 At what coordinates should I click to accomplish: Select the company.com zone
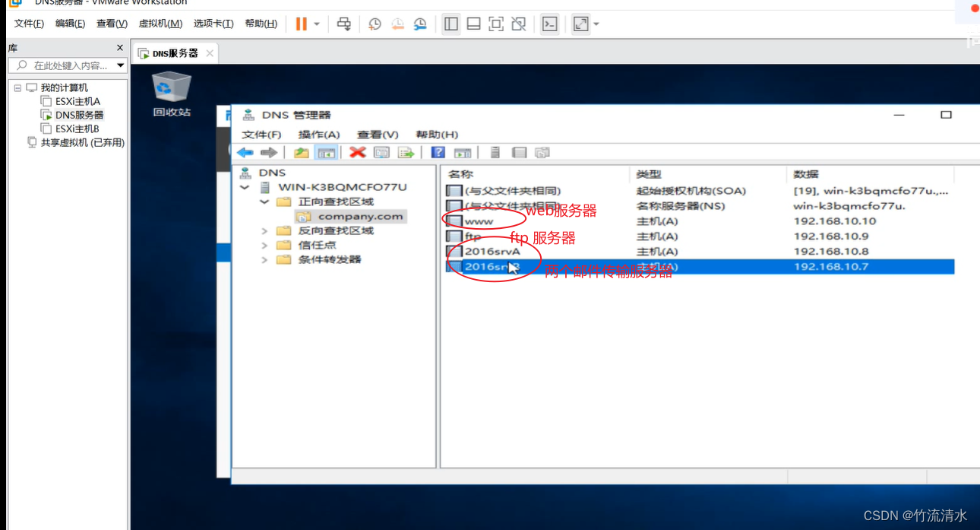(360, 217)
